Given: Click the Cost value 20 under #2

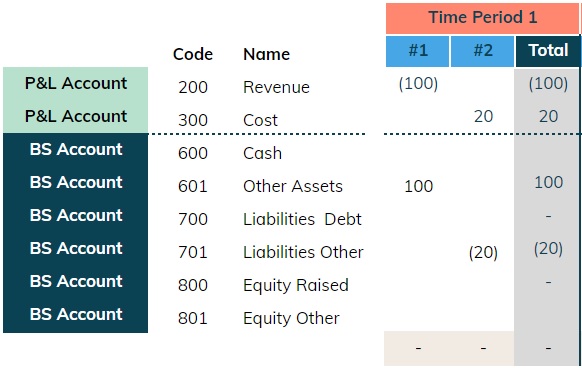Looking at the screenshot, I should coord(483,117).
